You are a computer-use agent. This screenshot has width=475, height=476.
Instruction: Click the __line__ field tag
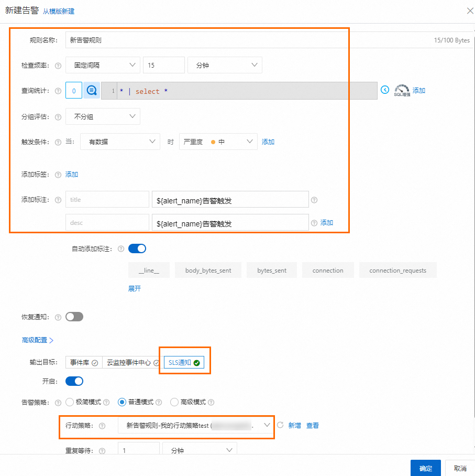click(149, 270)
